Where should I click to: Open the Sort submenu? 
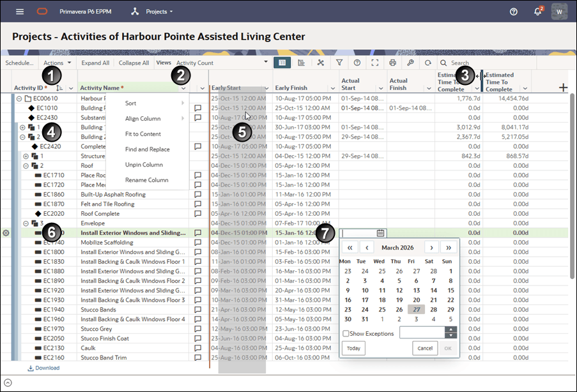pos(147,103)
